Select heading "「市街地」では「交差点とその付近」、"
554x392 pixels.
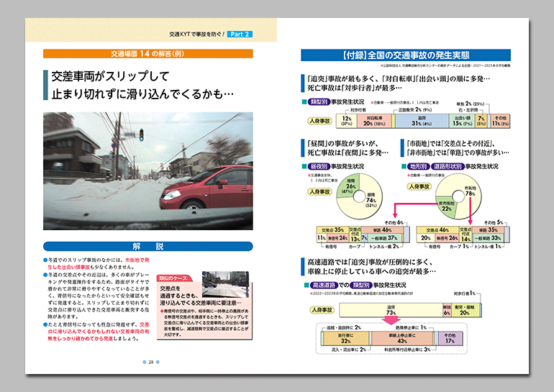450,143
